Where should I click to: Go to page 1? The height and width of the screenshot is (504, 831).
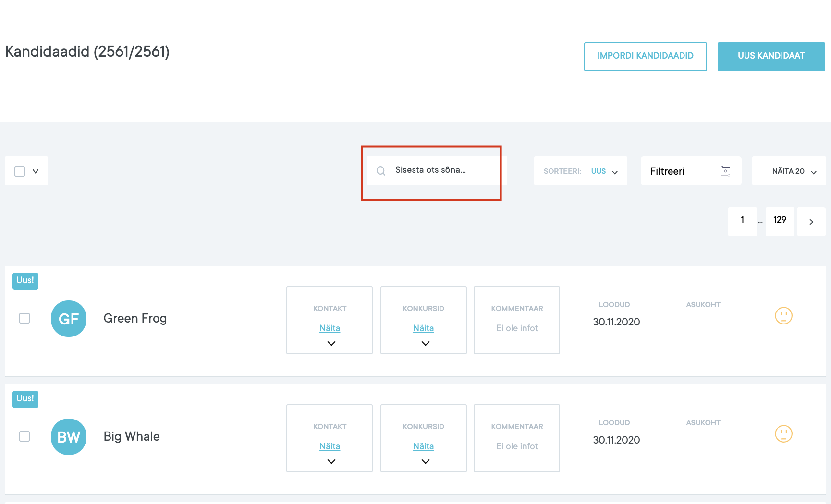pos(742,220)
